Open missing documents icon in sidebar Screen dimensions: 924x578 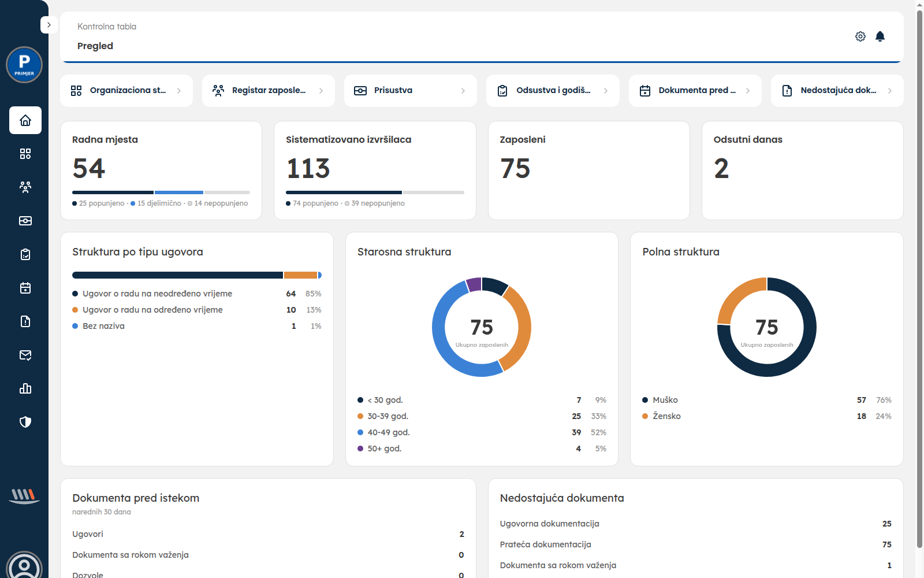(25, 321)
